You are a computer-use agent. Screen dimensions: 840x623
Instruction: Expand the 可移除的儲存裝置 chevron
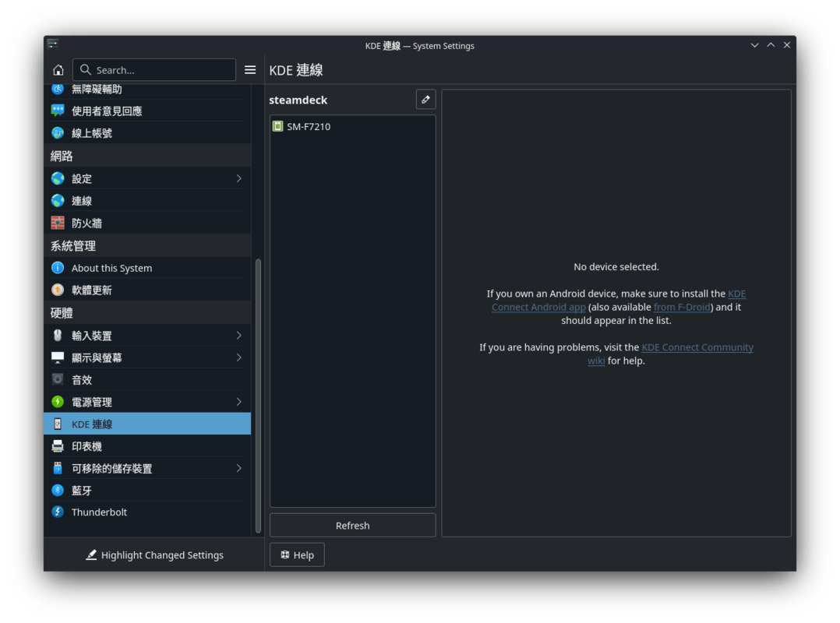[239, 468]
